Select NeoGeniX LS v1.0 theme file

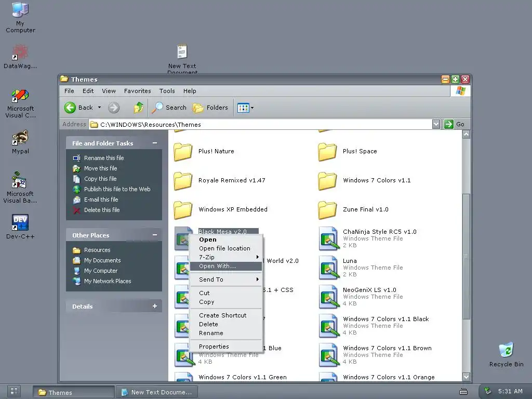tap(361, 297)
